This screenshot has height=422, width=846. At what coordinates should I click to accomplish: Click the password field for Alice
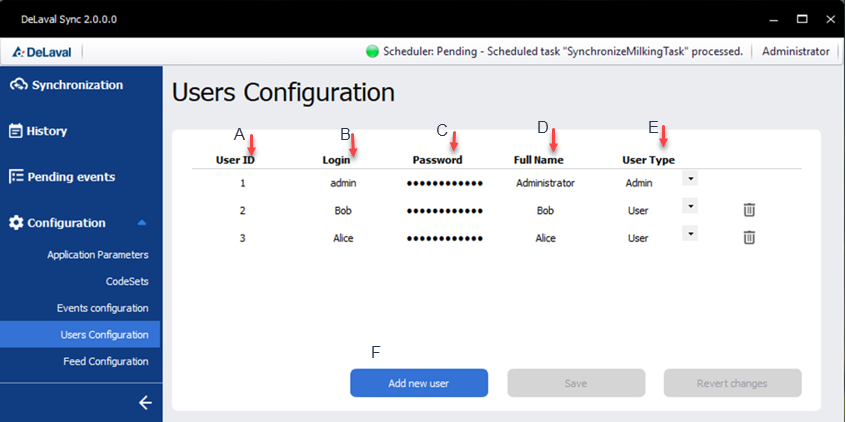(445, 238)
